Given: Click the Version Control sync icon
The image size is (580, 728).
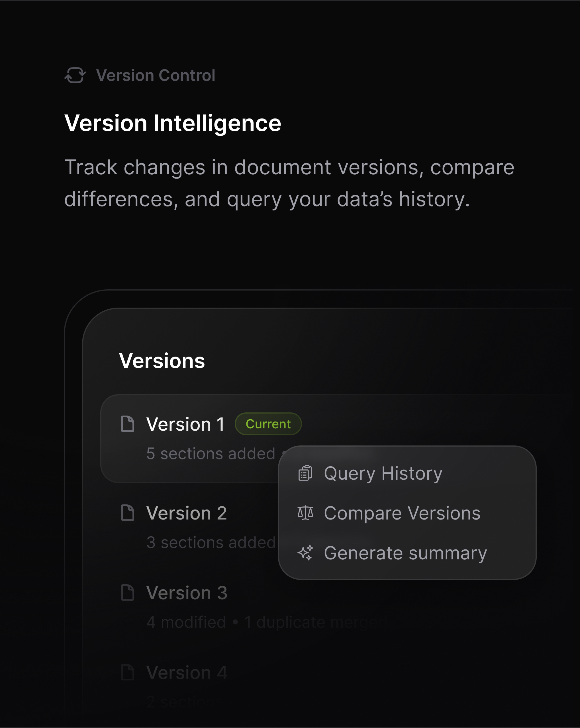Looking at the screenshot, I should [75, 75].
